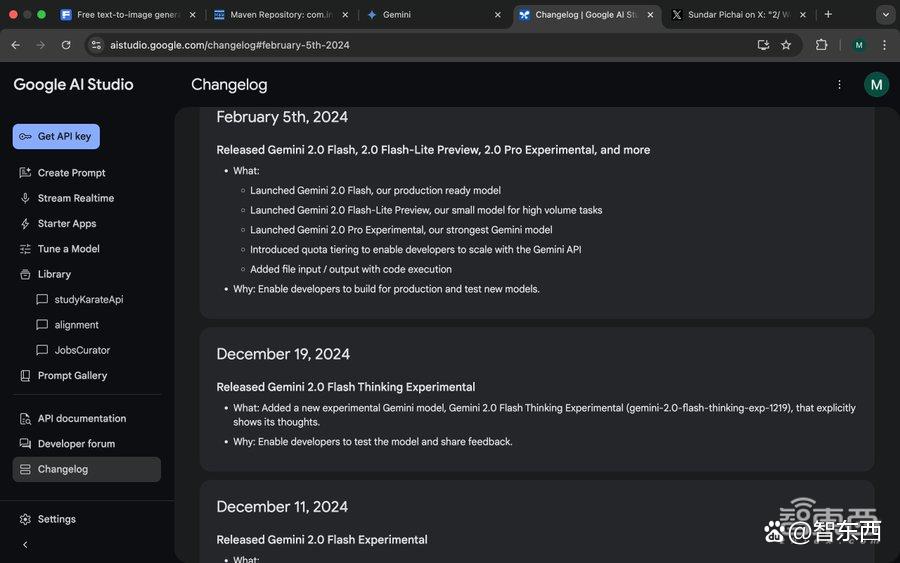Go back with browser back arrow
The width and height of the screenshot is (900, 563).
15,45
